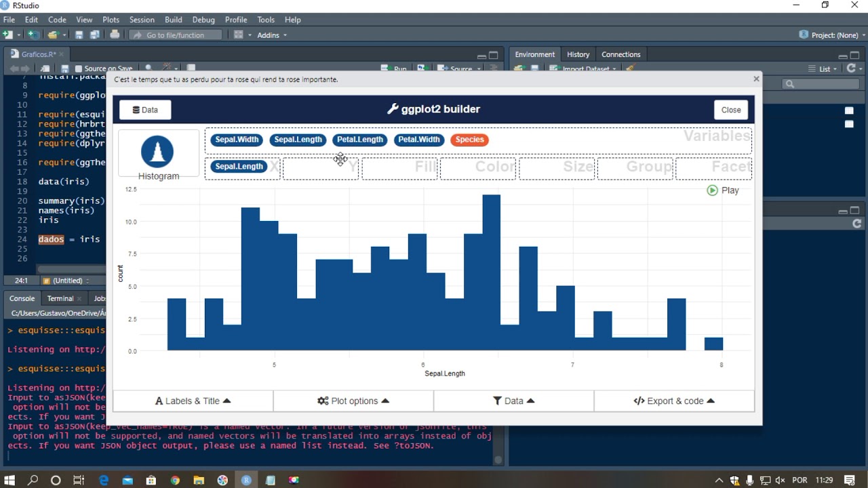Open the File menu
This screenshot has height=488, width=868.
tap(9, 20)
